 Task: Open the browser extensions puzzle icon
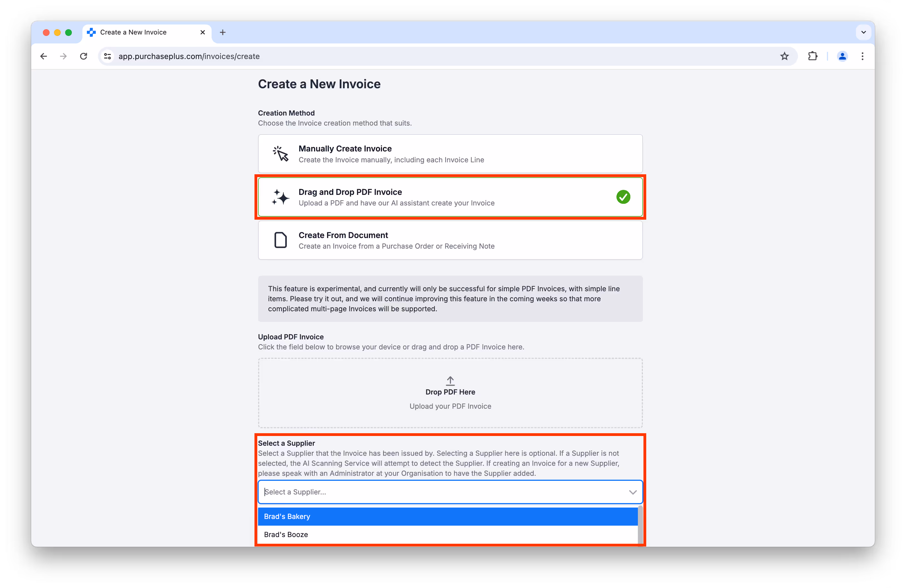pyautogui.click(x=812, y=56)
